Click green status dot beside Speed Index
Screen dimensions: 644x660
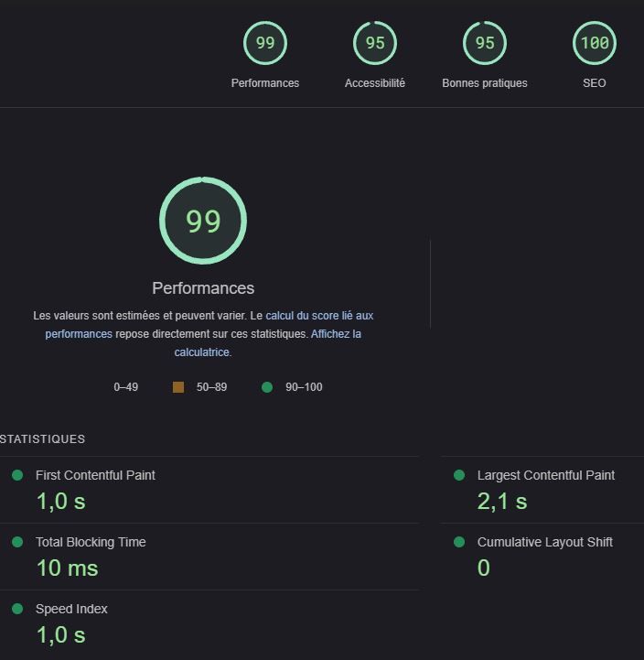click(17, 609)
